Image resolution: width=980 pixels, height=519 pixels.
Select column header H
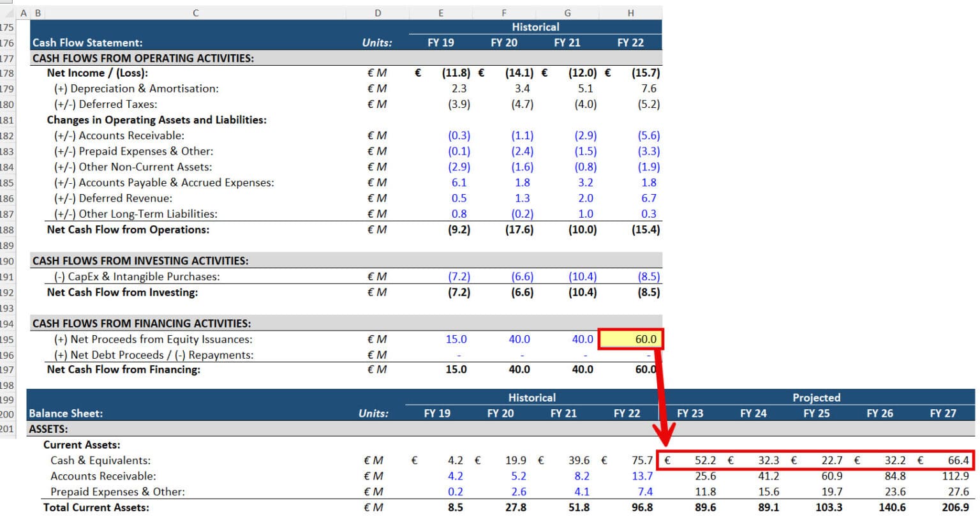(x=630, y=13)
